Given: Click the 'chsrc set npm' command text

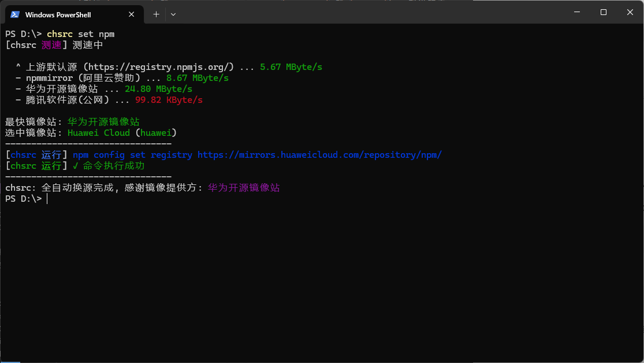Looking at the screenshot, I should pos(80,34).
